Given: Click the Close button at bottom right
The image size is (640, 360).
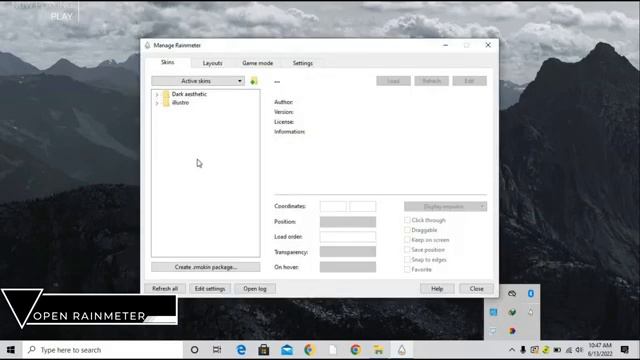Looking at the screenshot, I should point(476,289).
